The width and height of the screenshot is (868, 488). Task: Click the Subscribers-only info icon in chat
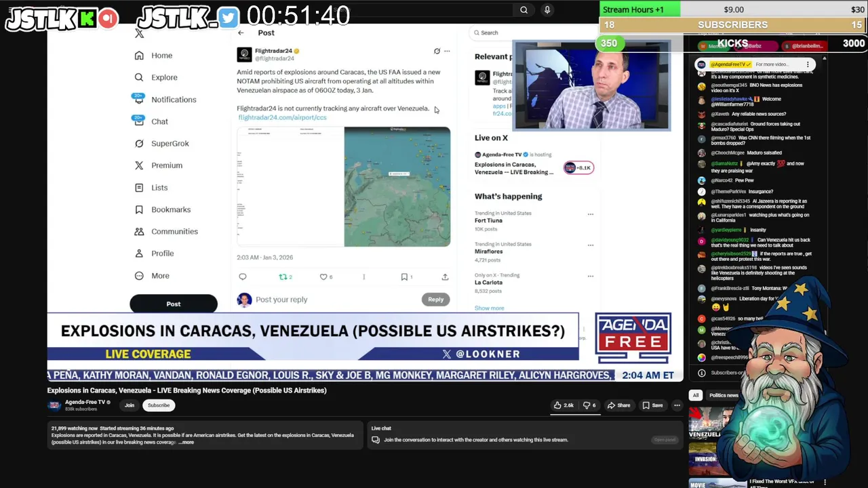tap(702, 373)
